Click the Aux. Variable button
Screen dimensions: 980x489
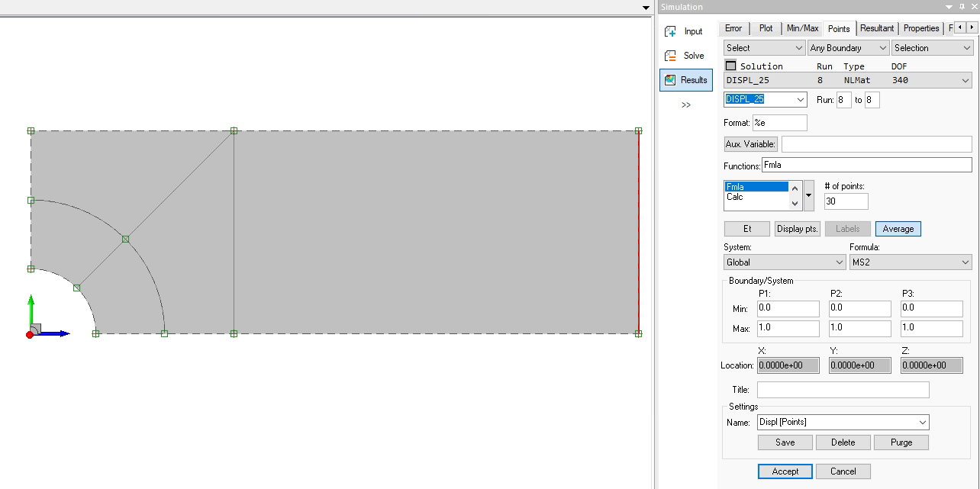tap(750, 144)
